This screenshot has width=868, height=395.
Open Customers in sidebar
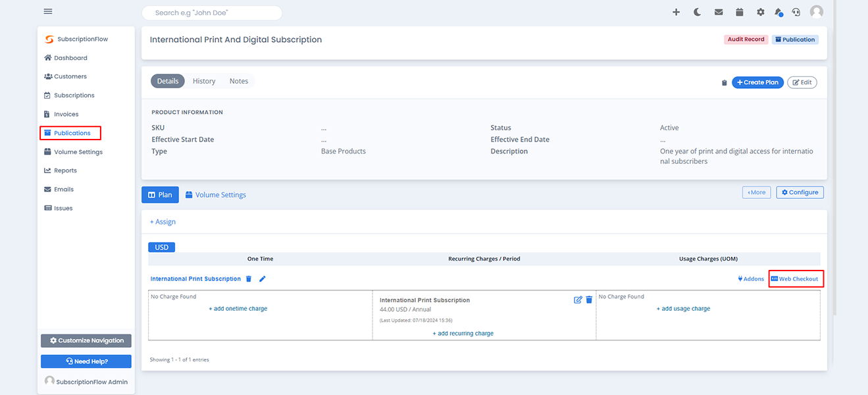pyautogui.click(x=65, y=76)
